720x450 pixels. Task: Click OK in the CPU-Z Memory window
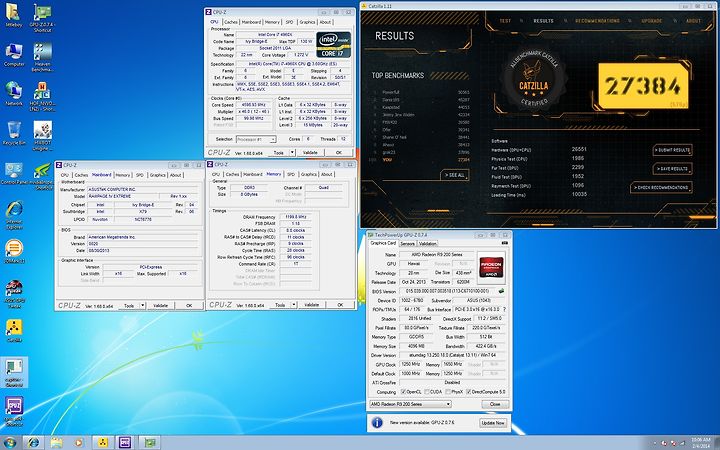pyautogui.click(x=340, y=305)
